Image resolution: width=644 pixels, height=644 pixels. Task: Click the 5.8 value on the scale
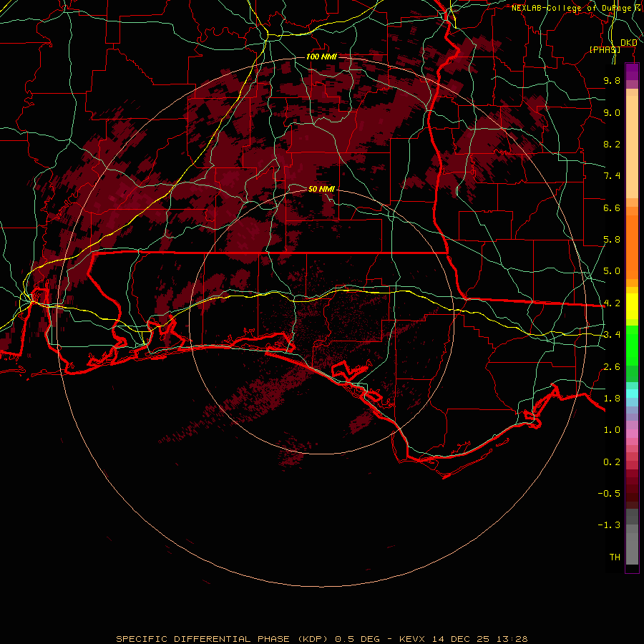point(612,240)
